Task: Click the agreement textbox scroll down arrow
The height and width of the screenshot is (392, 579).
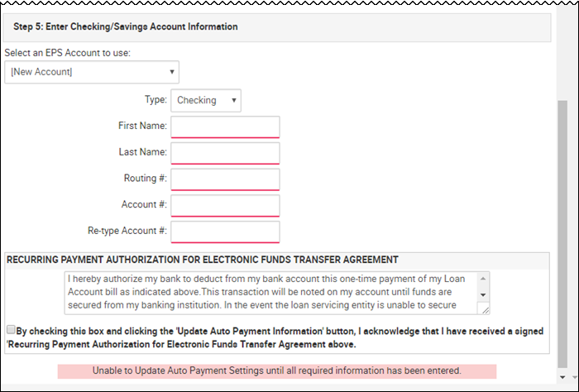Action: [x=483, y=295]
